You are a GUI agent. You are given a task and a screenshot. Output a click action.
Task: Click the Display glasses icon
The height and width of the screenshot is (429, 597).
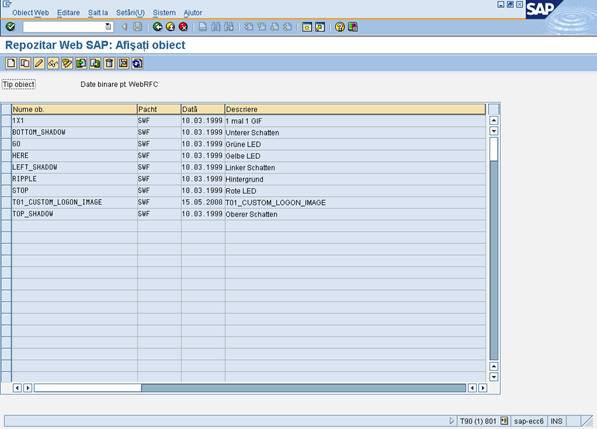(x=53, y=63)
